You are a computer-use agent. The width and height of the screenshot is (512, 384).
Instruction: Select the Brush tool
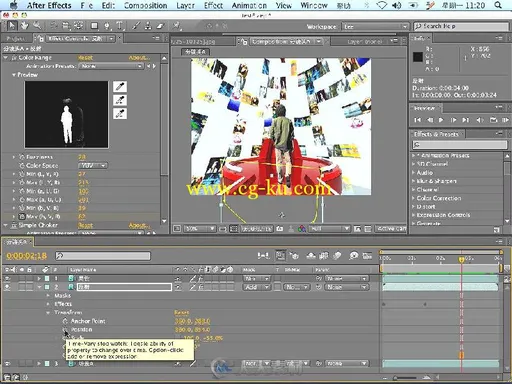[136, 26]
